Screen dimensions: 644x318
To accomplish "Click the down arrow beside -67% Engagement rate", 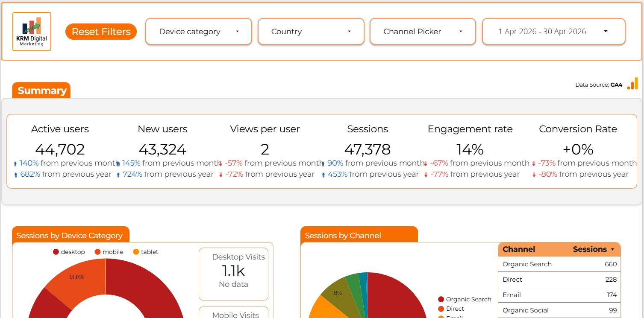I will [425, 163].
